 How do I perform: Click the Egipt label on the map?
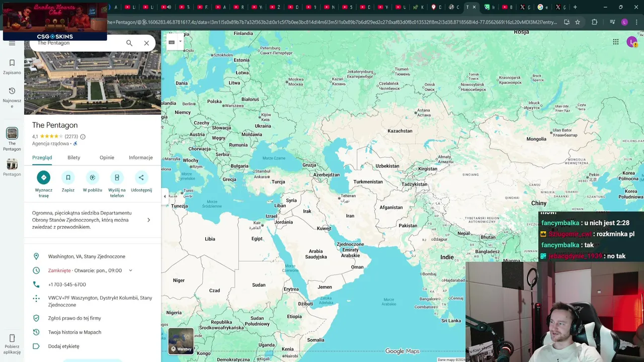pos(257,239)
